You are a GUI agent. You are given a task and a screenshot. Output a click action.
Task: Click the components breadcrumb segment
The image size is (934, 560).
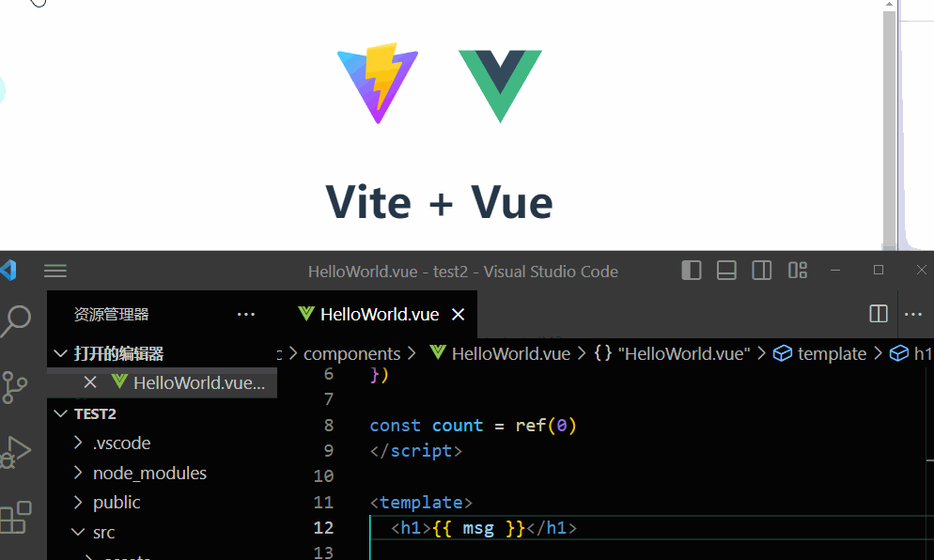(351, 354)
